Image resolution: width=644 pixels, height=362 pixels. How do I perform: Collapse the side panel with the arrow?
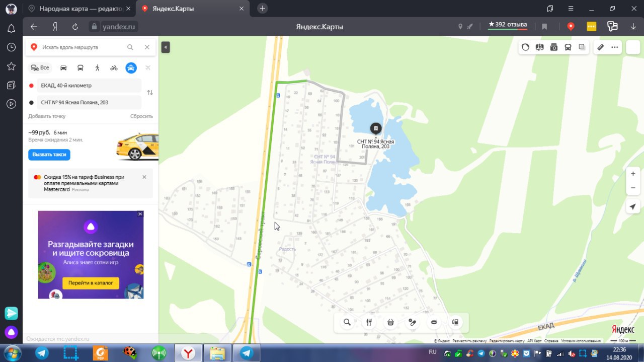point(166,47)
